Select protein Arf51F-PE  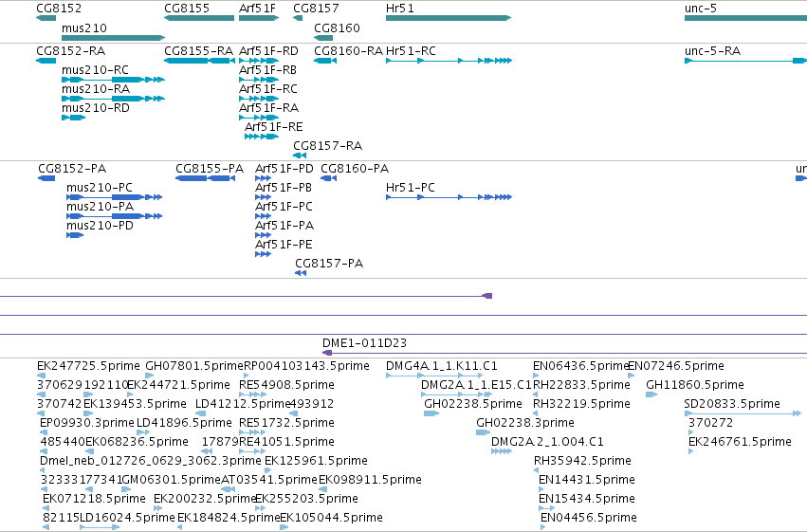coord(284,245)
